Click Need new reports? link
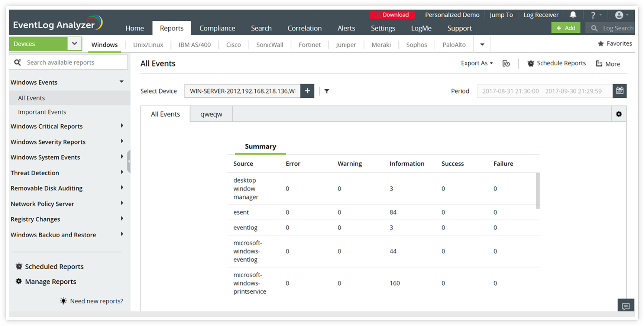The image size is (644, 326). pos(92,301)
